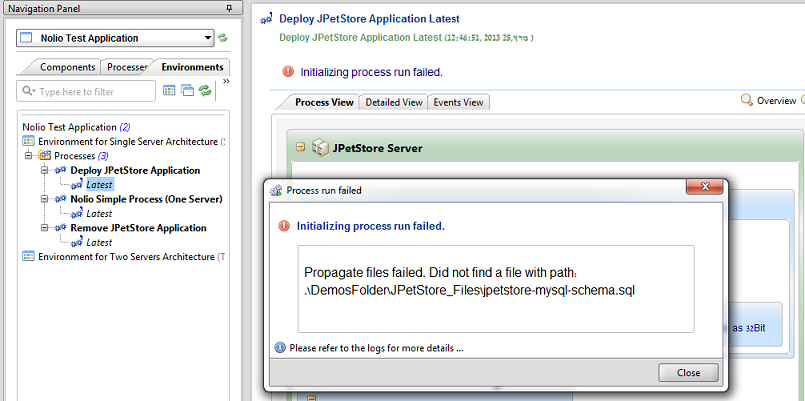The width and height of the screenshot is (805, 401).
Task: Select Latest under Deploy JPetStore Application
Action: (x=100, y=185)
